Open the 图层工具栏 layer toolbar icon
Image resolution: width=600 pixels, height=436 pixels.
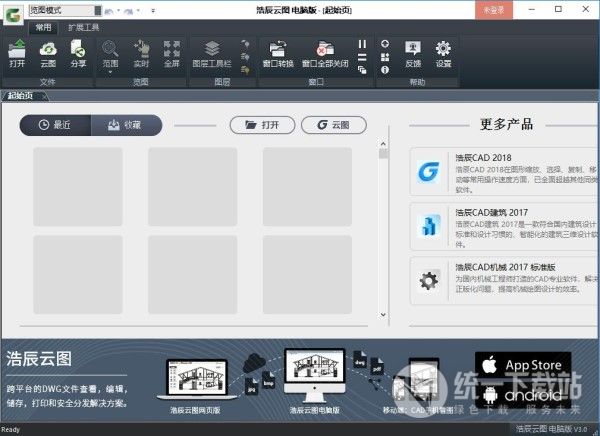coord(212,54)
